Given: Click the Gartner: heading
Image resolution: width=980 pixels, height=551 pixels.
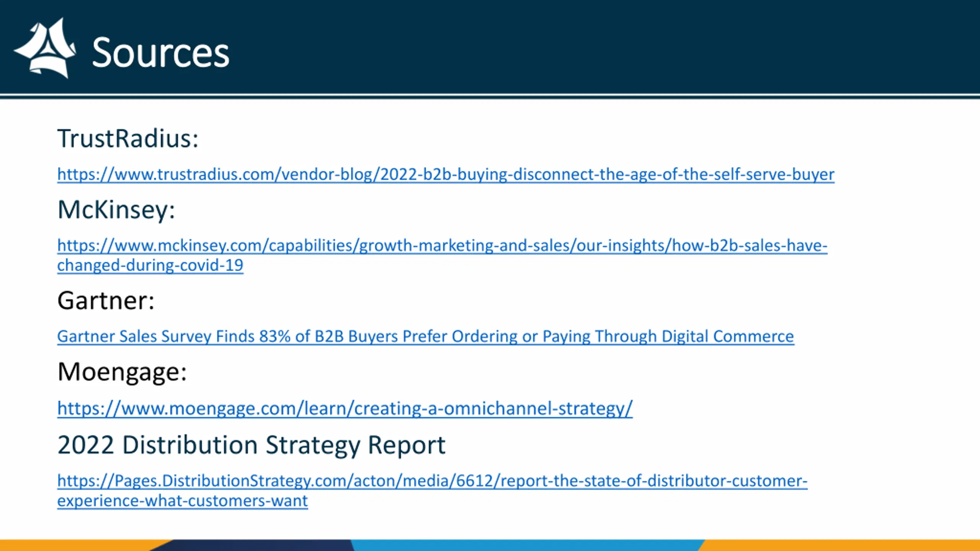Looking at the screenshot, I should [x=106, y=301].
